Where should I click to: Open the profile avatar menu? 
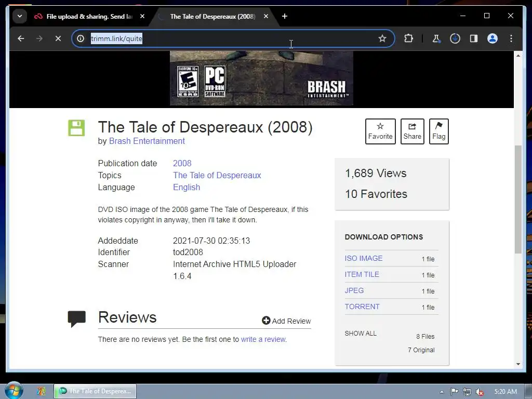[x=493, y=38]
